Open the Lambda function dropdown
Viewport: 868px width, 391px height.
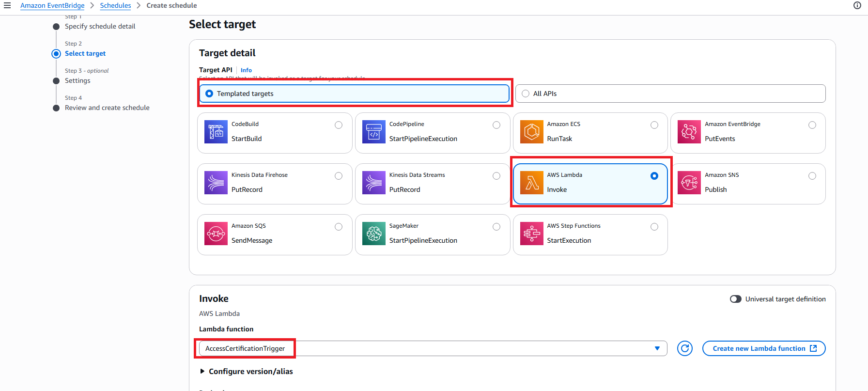(x=433, y=348)
